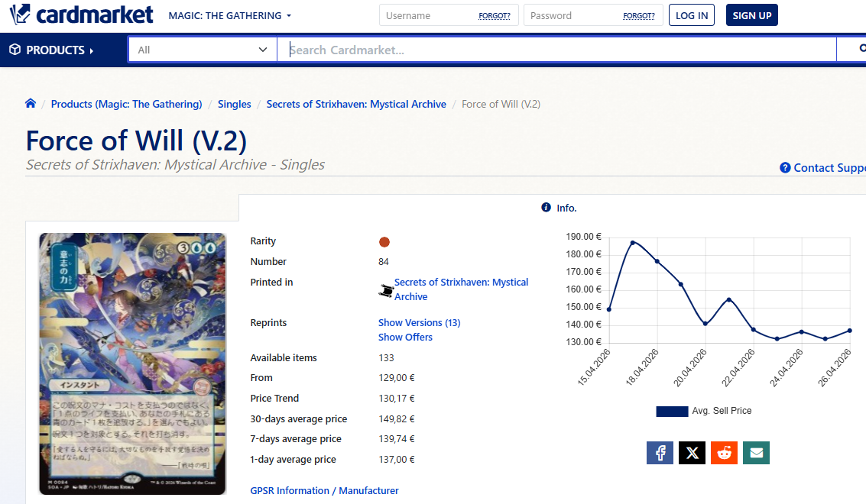Image resolution: width=866 pixels, height=504 pixels.
Task: Expand the All category dropdown
Action: point(202,50)
